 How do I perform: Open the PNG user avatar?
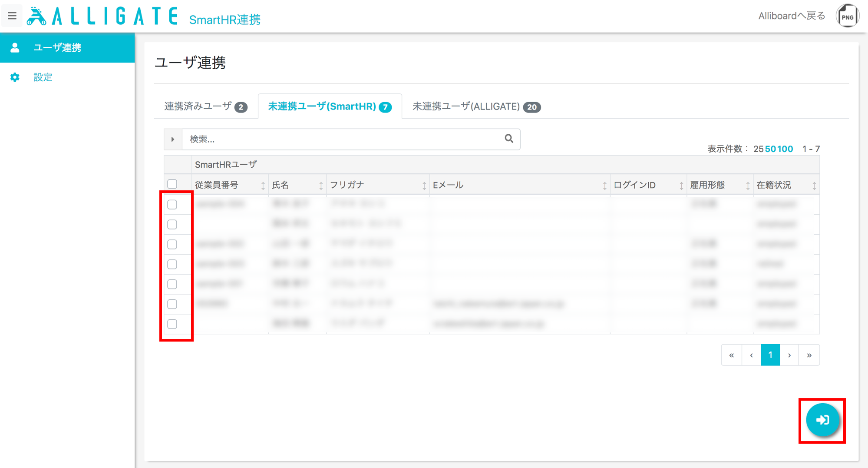point(847,17)
